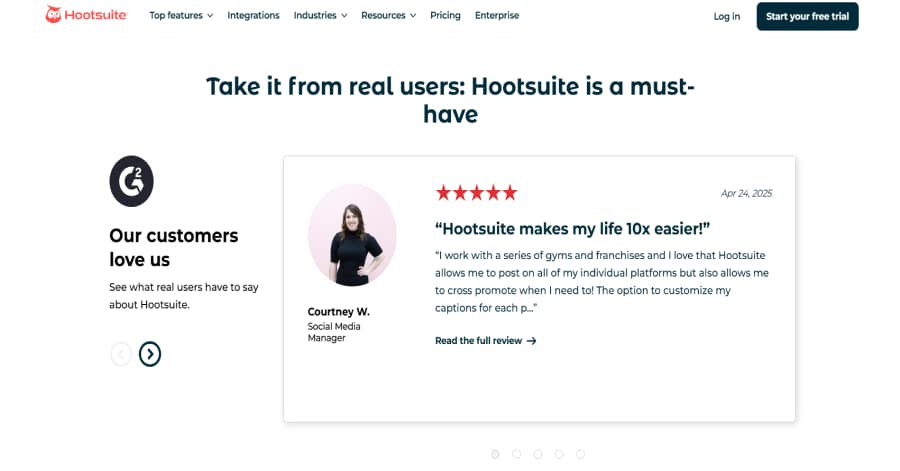Select the fourth carousel dot

[x=559, y=454]
